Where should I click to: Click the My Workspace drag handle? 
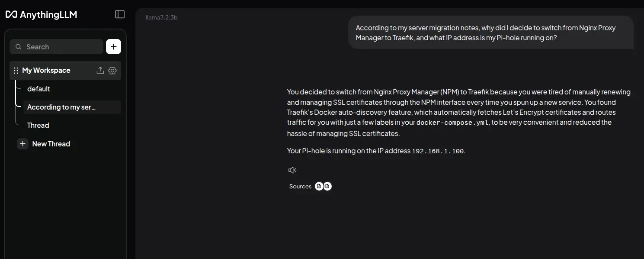tap(16, 70)
